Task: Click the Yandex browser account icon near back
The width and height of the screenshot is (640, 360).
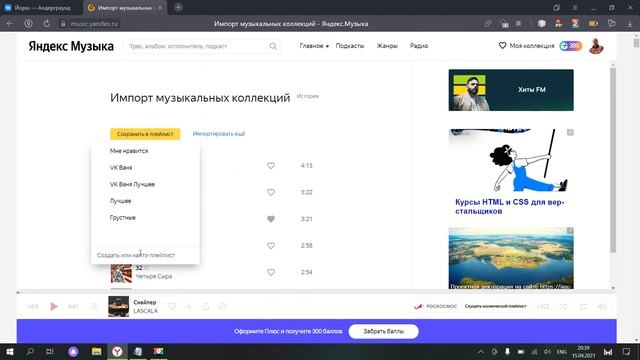Action: [28, 24]
